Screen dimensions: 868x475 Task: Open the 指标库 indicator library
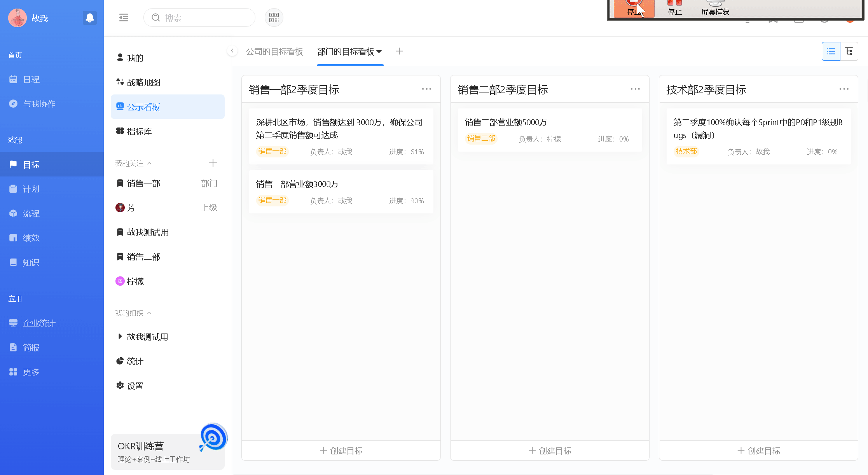pyautogui.click(x=139, y=131)
